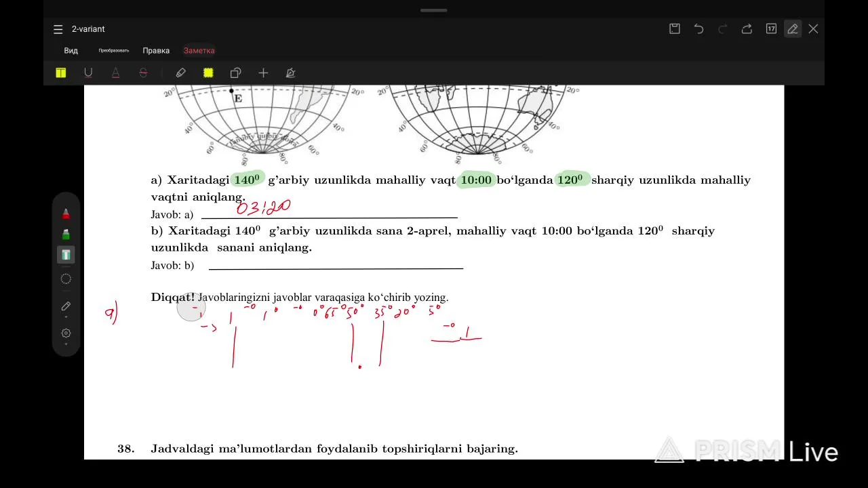Select the yellow area highlight tool
868x488 pixels.
[208, 73]
